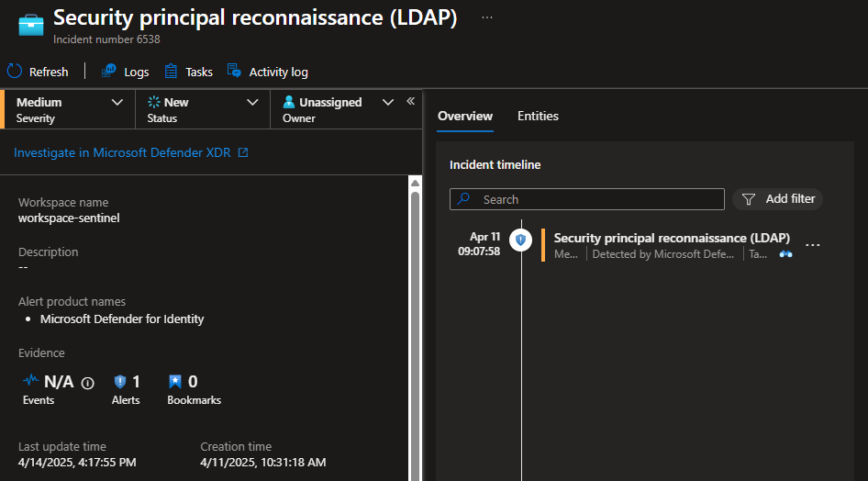Screen dimensions: 868x481
Task: Collapse the incident details pane
Action: coord(411,101)
